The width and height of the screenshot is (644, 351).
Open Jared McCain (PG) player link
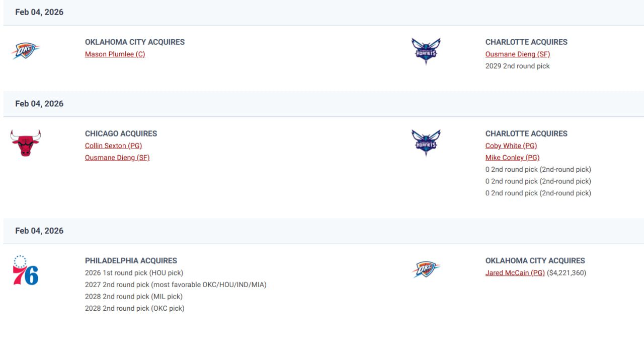[x=515, y=273]
